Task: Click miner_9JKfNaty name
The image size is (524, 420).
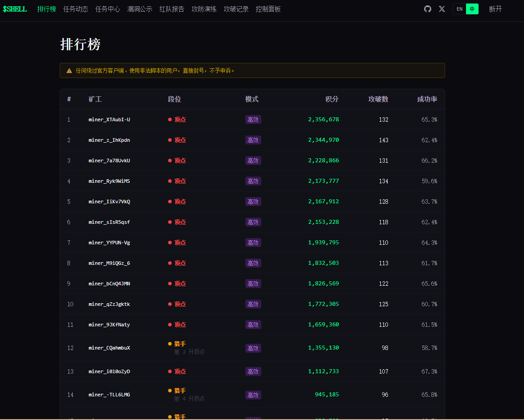Action: pyautogui.click(x=109, y=325)
